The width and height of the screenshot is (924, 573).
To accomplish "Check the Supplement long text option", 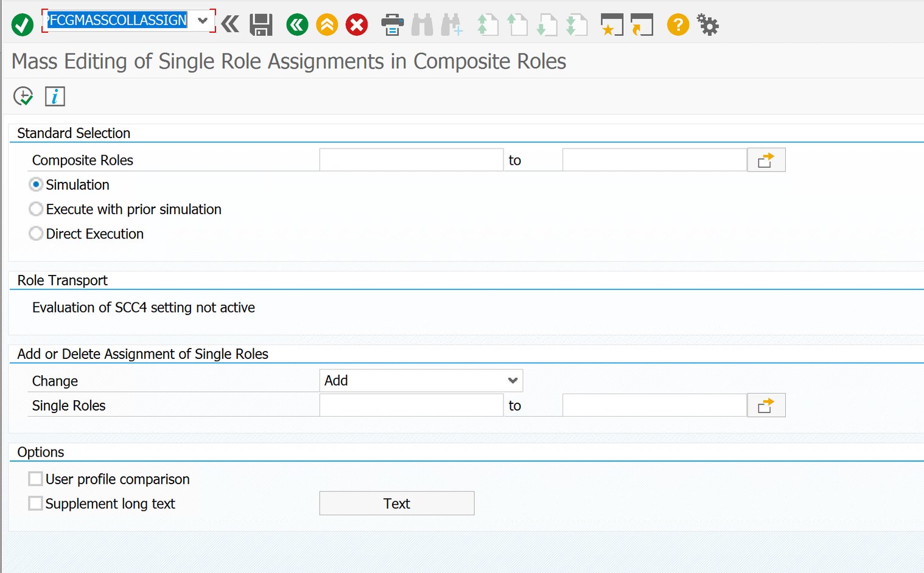I will 35,503.
